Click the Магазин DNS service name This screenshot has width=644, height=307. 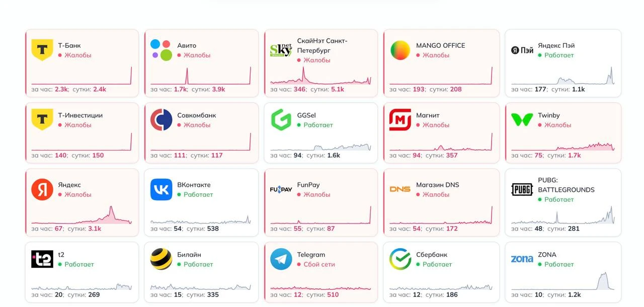pyautogui.click(x=437, y=185)
